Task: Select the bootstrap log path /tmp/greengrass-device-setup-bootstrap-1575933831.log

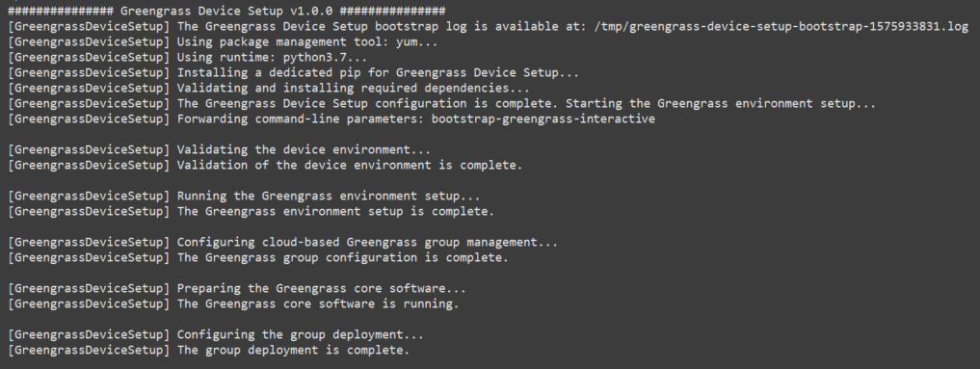Action: pyautogui.click(x=781, y=27)
